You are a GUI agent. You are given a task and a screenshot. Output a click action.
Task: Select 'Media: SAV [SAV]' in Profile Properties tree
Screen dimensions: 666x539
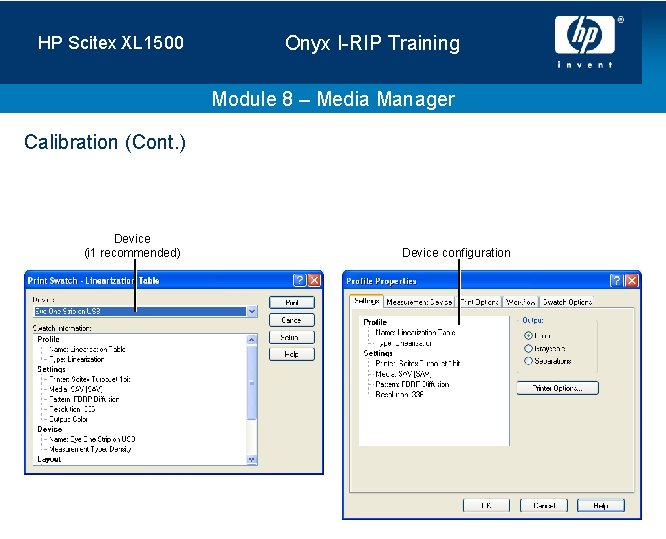[x=403, y=374]
